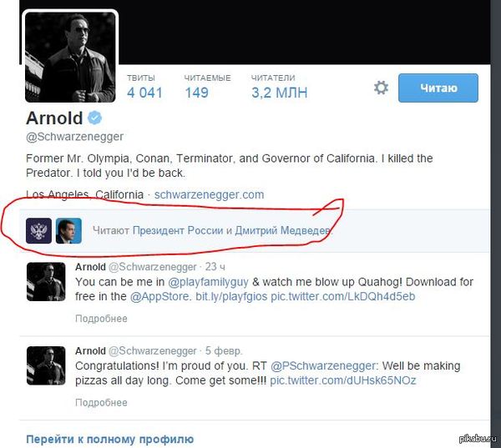Expand Подробнее under the Family Guy tweet

101,319
